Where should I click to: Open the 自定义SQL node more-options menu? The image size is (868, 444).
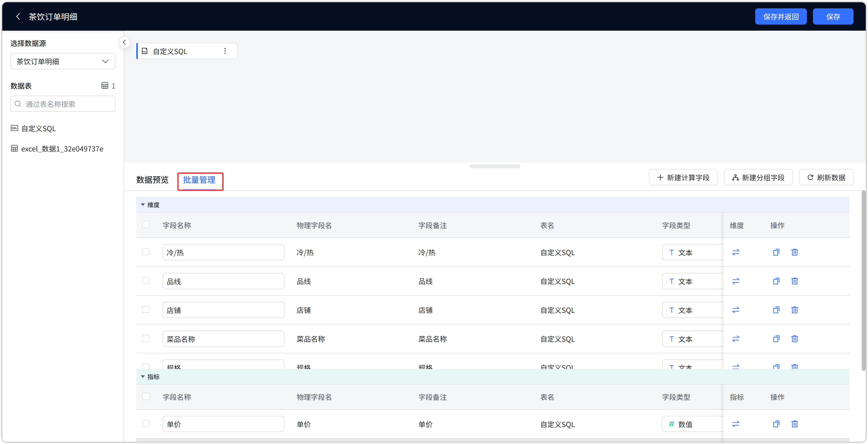tap(225, 51)
